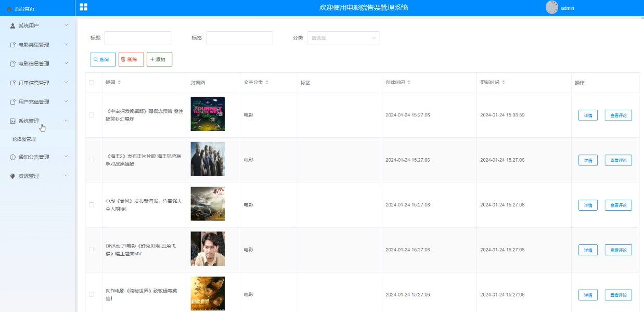
Task: Click the plus icon in 添加 button
Action: (x=152, y=60)
